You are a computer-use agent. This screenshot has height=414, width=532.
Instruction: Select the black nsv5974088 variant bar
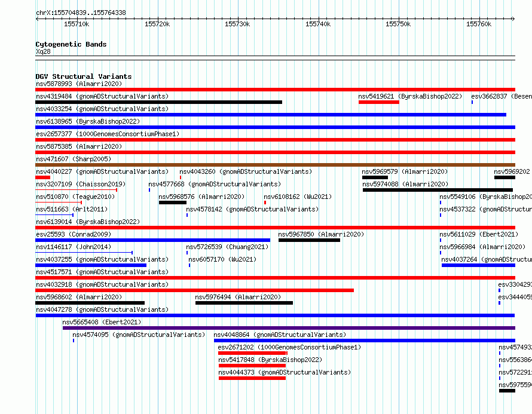[x=438, y=190]
